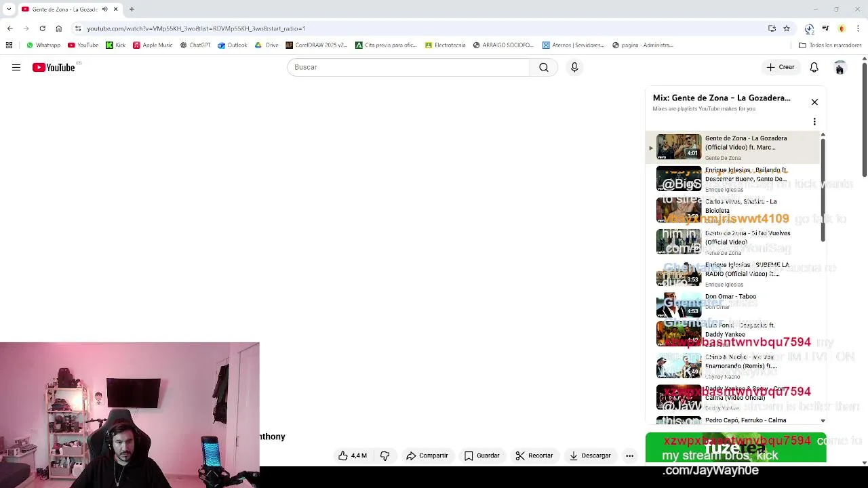Open the Google apps grid in bookmarks bar

coord(9,45)
